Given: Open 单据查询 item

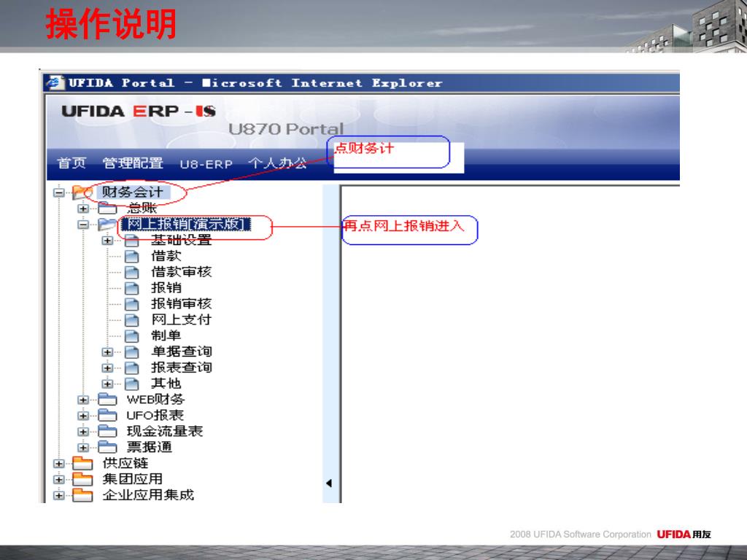Looking at the screenshot, I should [x=181, y=351].
